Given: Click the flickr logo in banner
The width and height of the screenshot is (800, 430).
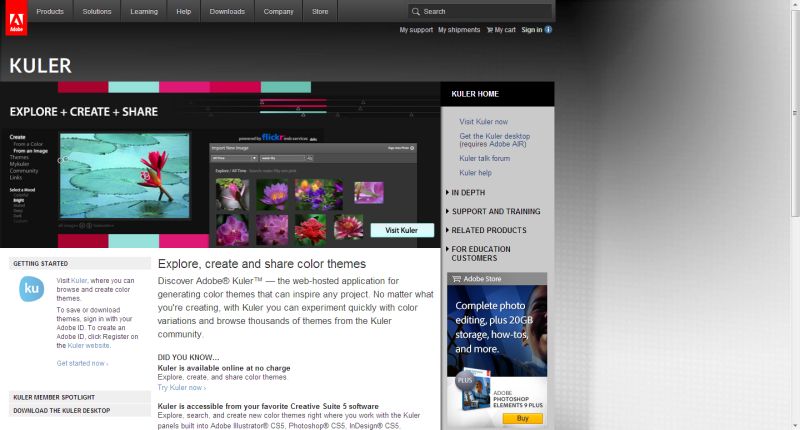Looking at the screenshot, I should click(x=272, y=137).
